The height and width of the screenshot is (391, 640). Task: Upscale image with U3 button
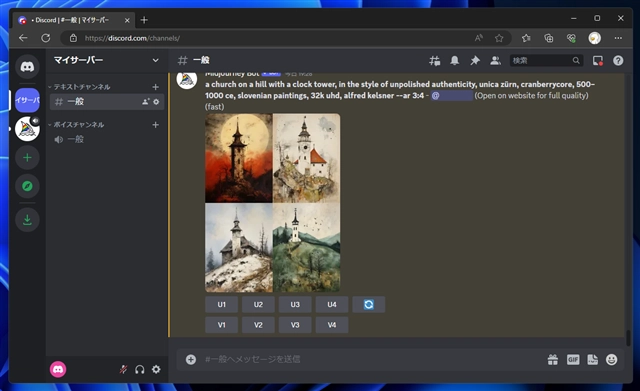point(295,304)
